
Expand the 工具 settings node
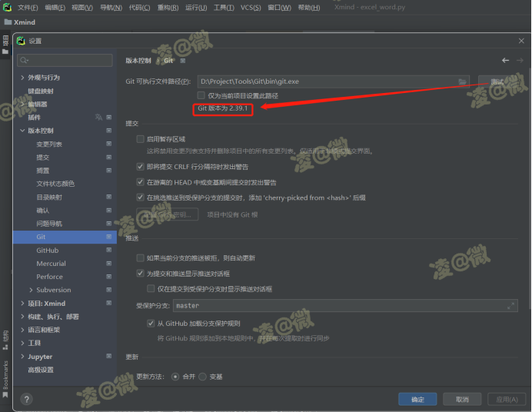[x=22, y=343]
